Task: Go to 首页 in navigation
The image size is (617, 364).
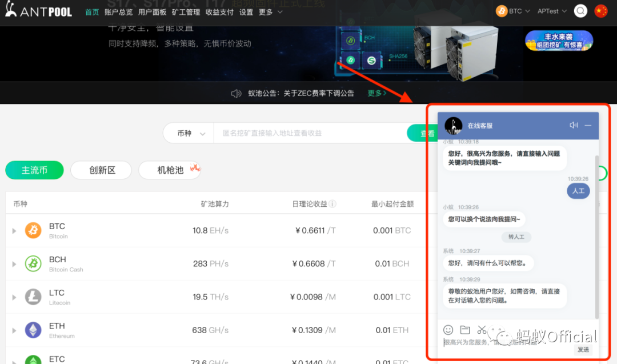Action: [x=92, y=12]
